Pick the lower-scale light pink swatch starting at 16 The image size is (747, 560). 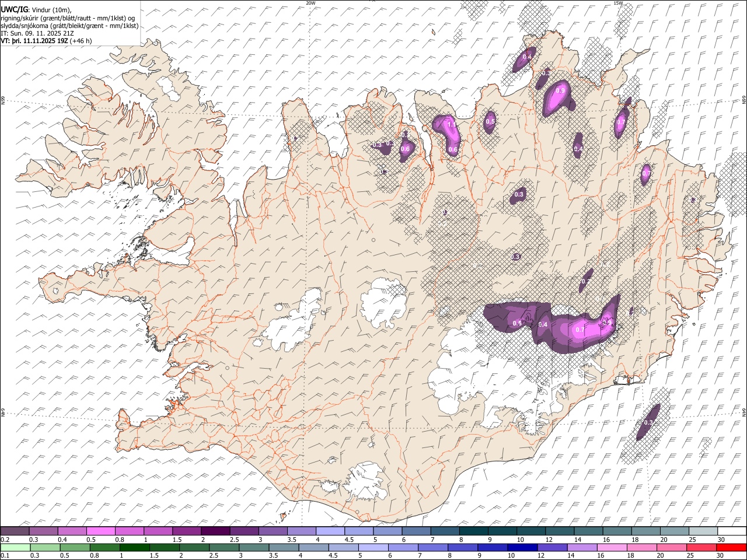[x=612, y=547]
